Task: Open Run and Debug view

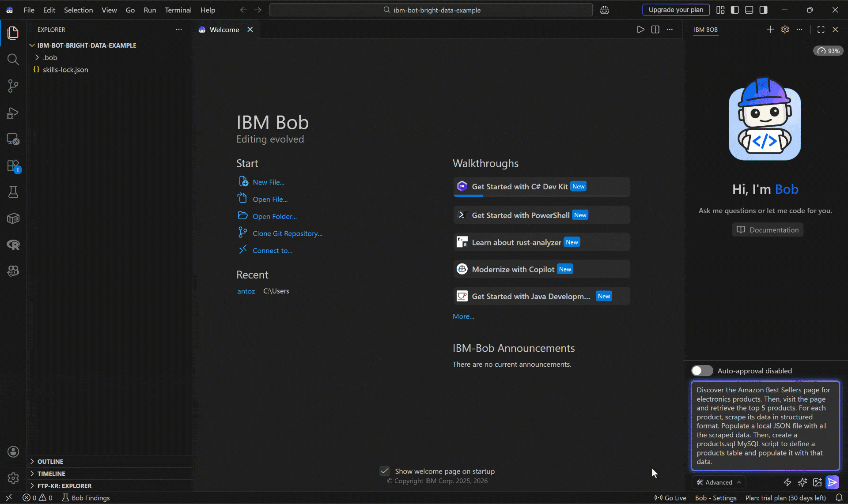Action: (13, 113)
